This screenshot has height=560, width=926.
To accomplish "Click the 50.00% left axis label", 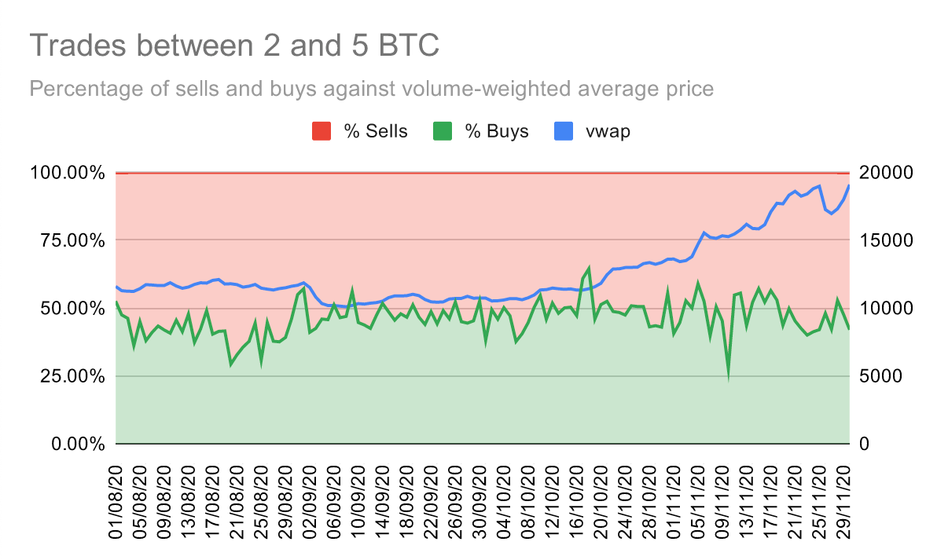I will (x=72, y=308).
